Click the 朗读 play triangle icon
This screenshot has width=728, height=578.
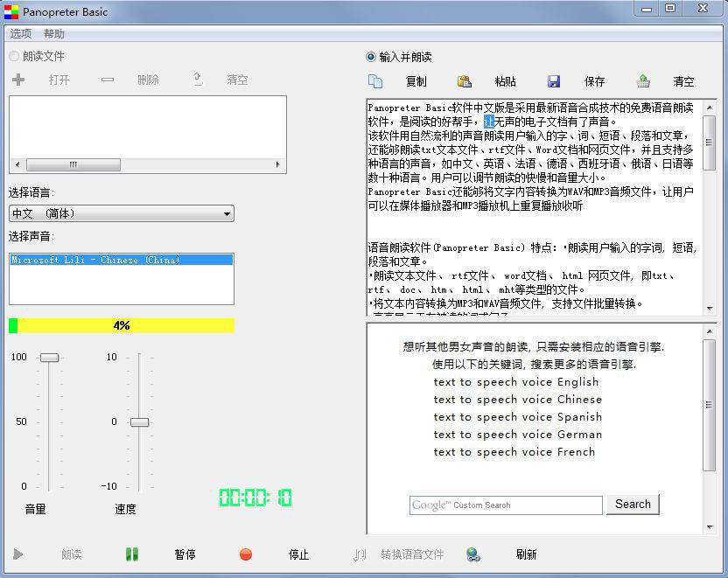tap(18, 554)
